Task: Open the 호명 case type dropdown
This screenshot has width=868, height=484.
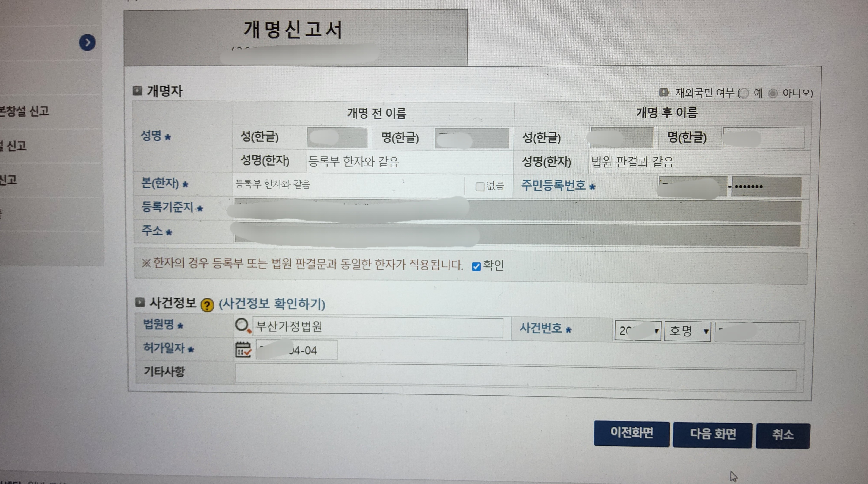Action: [x=687, y=331]
